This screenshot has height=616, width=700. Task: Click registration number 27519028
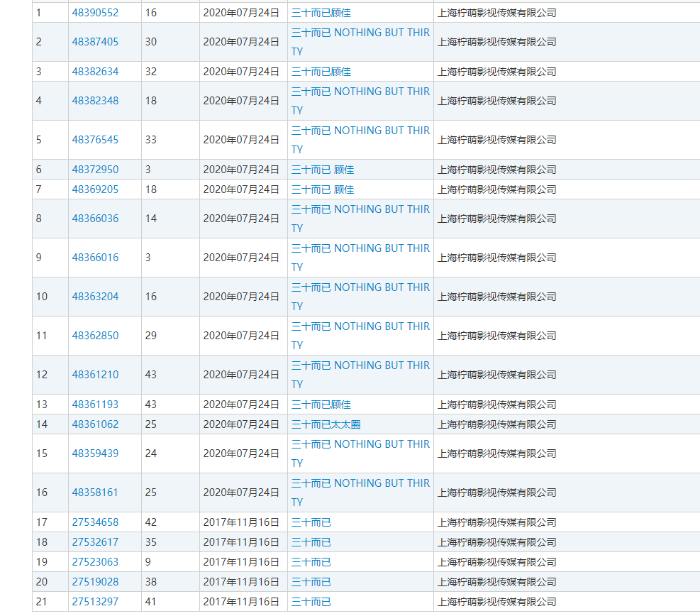click(x=95, y=582)
